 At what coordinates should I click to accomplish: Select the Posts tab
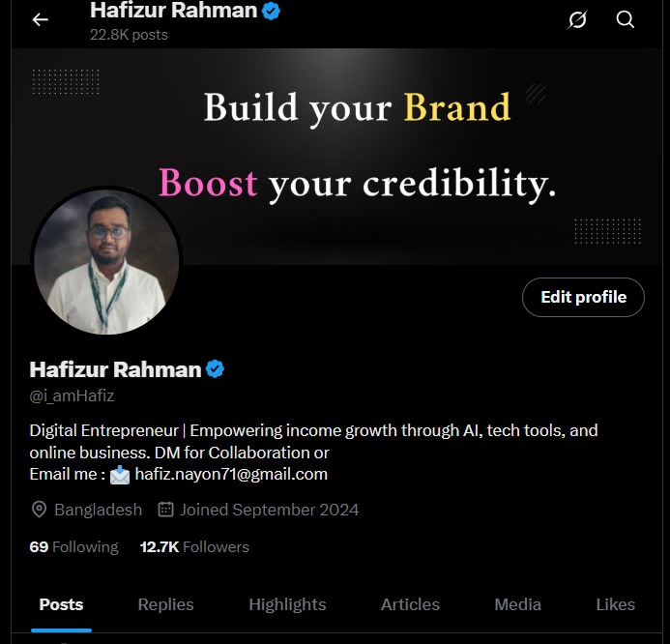[x=61, y=604]
